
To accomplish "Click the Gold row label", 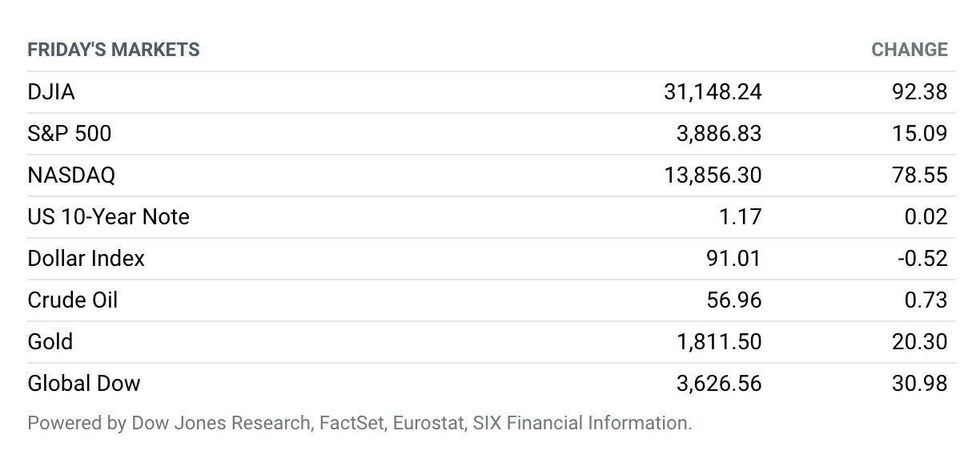I will tap(50, 342).
